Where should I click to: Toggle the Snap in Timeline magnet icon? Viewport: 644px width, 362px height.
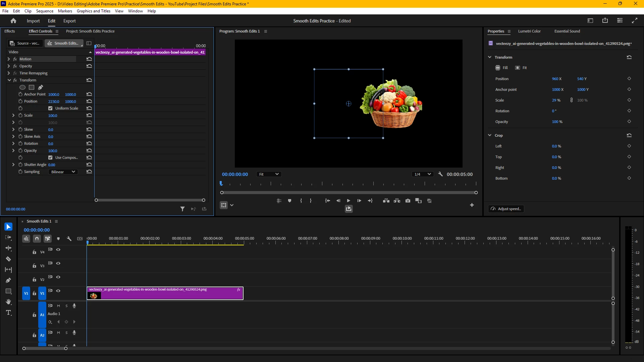coord(37,239)
